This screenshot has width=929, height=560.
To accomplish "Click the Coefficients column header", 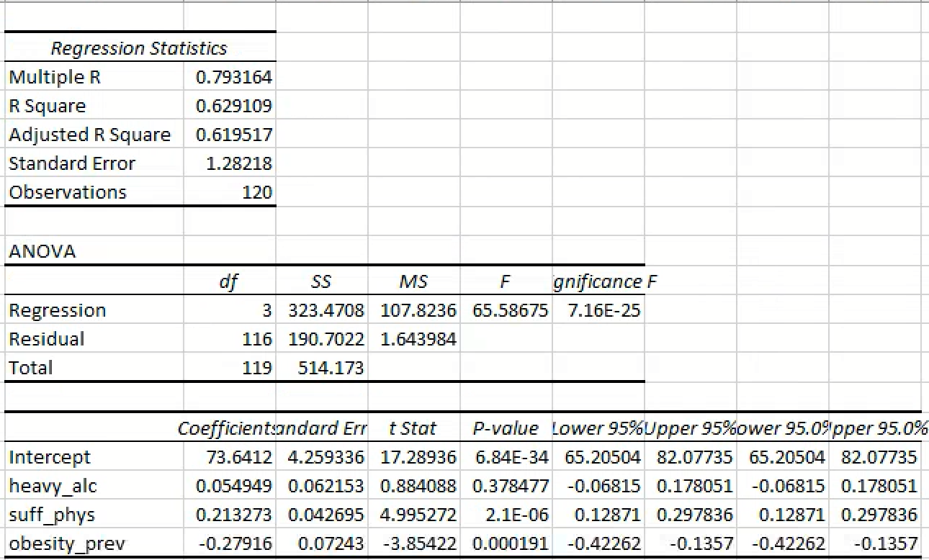I will tap(226, 428).
